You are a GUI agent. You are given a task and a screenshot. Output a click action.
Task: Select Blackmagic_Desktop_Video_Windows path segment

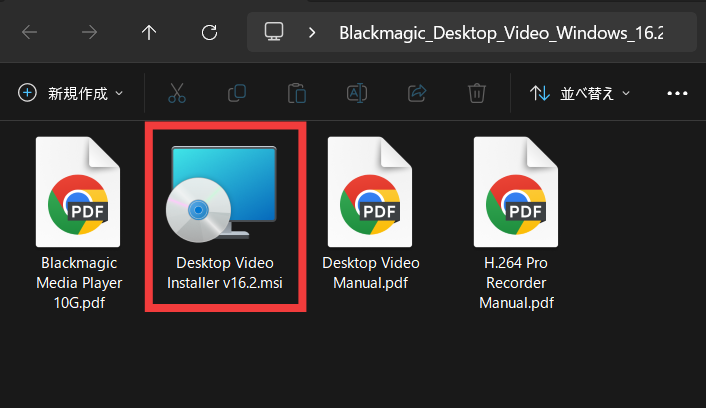coord(501,33)
